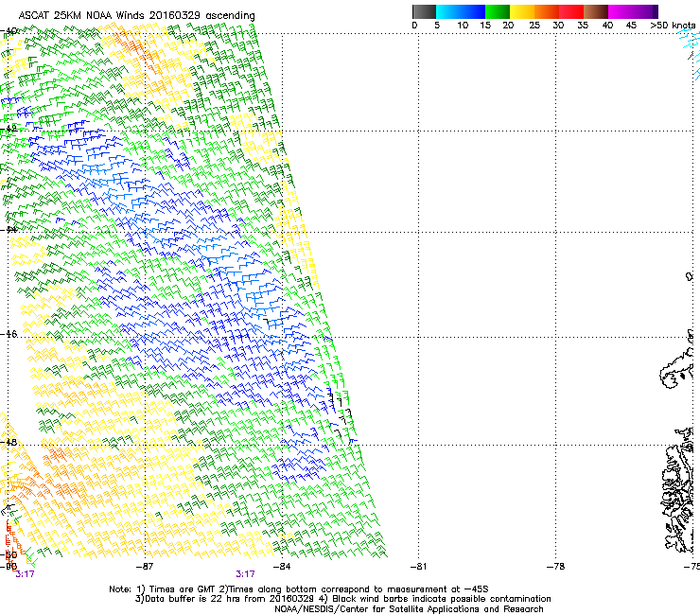Click the '-48' latitude label
This screenshot has height=615, width=700.
[x=9, y=442]
